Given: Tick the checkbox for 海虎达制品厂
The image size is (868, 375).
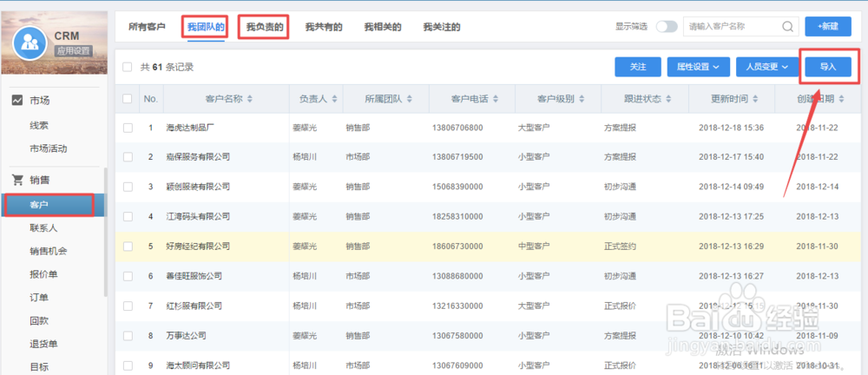Looking at the screenshot, I should (x=128, y=128).
